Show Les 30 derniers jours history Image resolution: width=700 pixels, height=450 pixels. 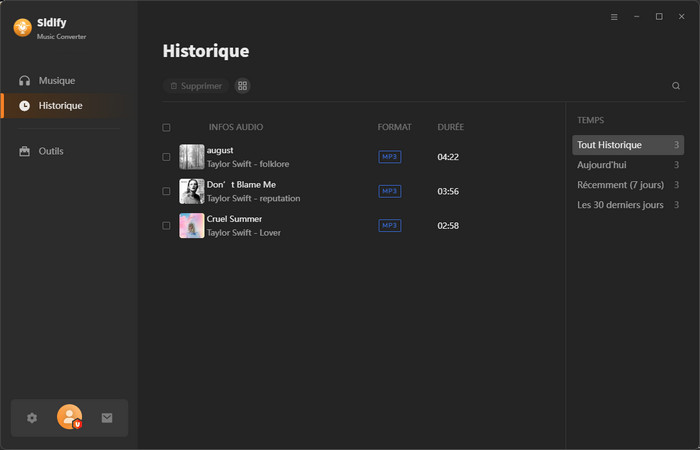point(620,205)
